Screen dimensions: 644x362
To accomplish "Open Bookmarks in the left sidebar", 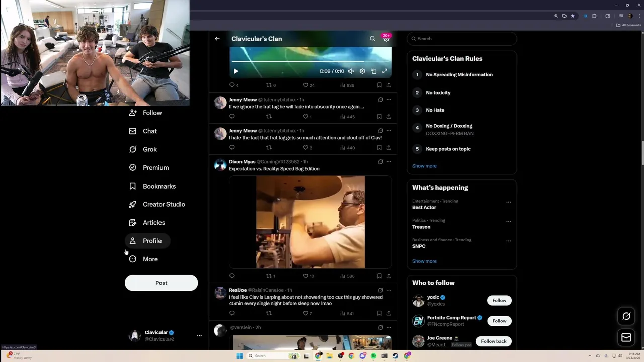I will pyautogui.click(x=152, y=186).
